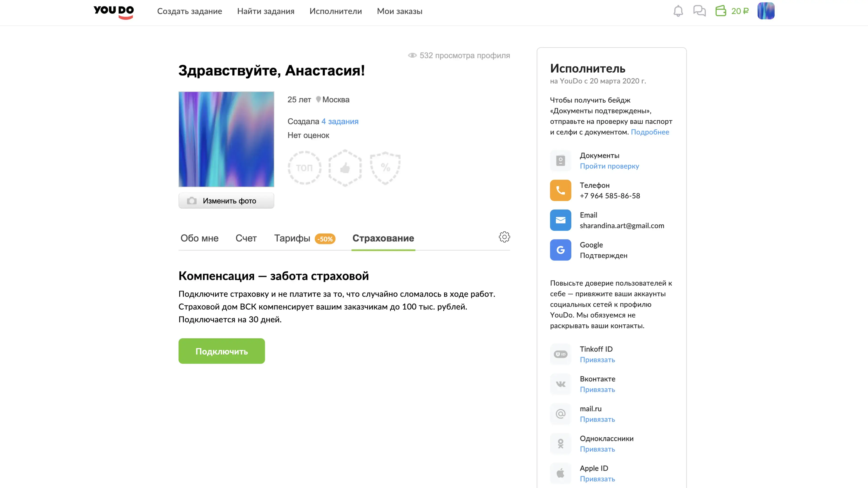This screenshot has height=488, width=868.
Task: Click the Изменить фото button
Action: 226,201
